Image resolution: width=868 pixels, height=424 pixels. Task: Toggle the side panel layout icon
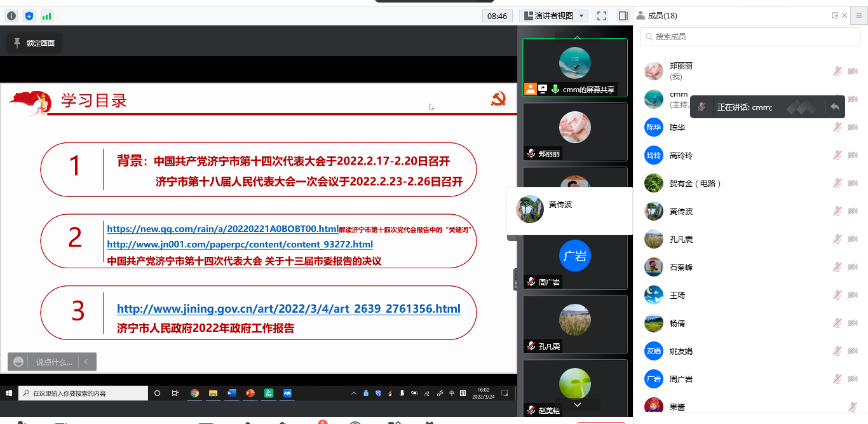click(x=623, y=16)
